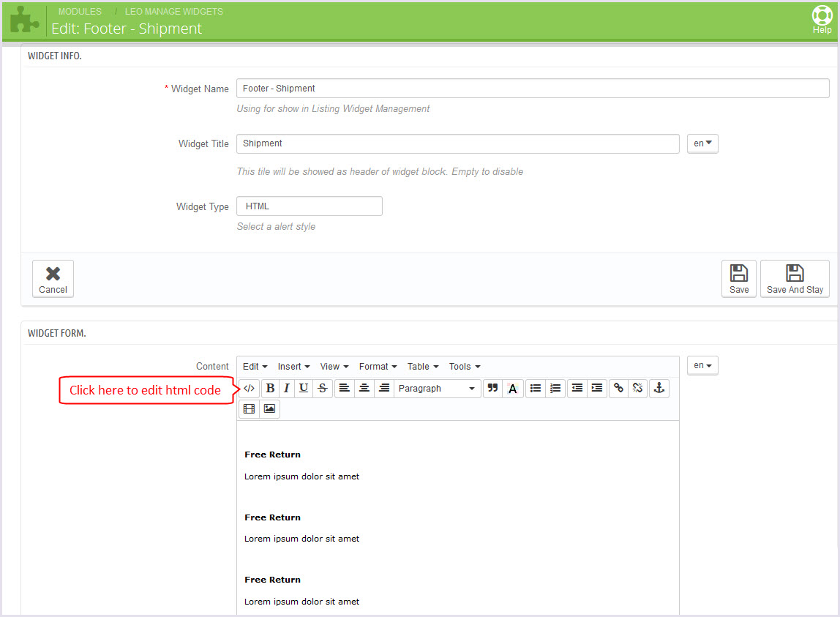Insert an anchor in the content
Viewport: 840px width, 617px height.
pos(659,389)
